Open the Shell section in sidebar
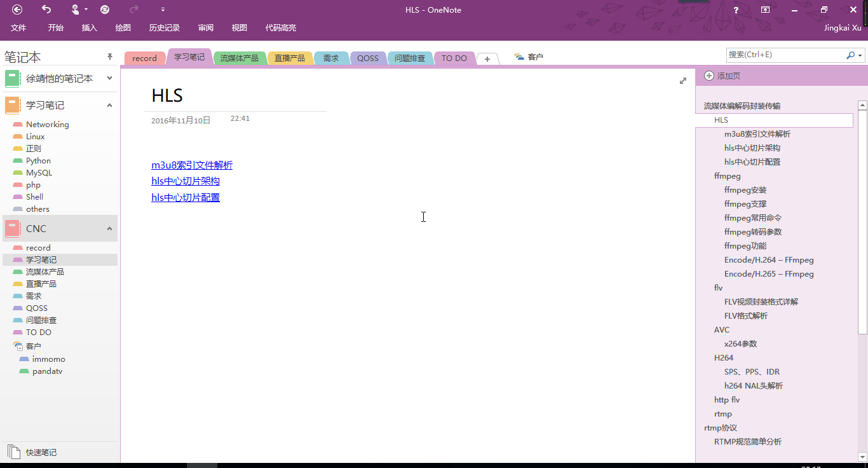The height and width of the screenshot is (468, 868). [x=34, y=197]
